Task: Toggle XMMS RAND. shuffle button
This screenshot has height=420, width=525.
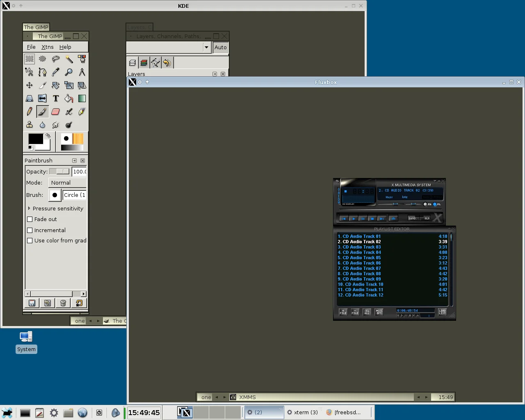Action: tap(413, 218)
